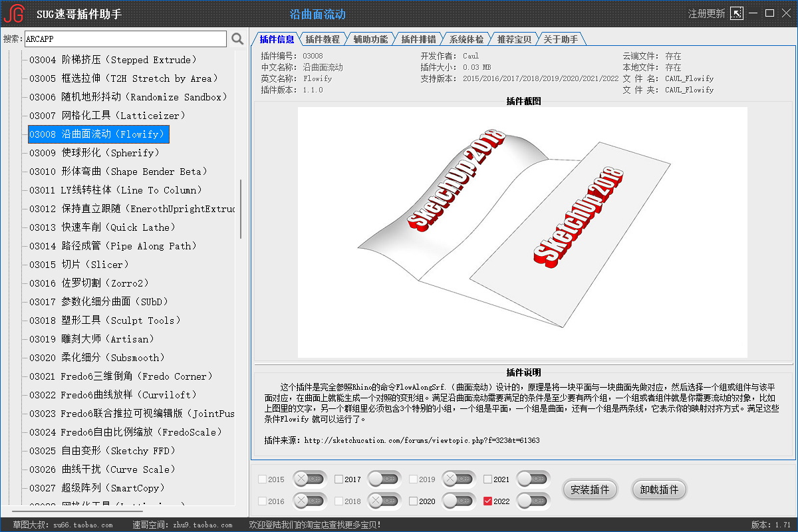The image size is (798, 532).
Task: Select 03007 网格化工具 (Latticeizer)
Action: click(x=108, y=116)
